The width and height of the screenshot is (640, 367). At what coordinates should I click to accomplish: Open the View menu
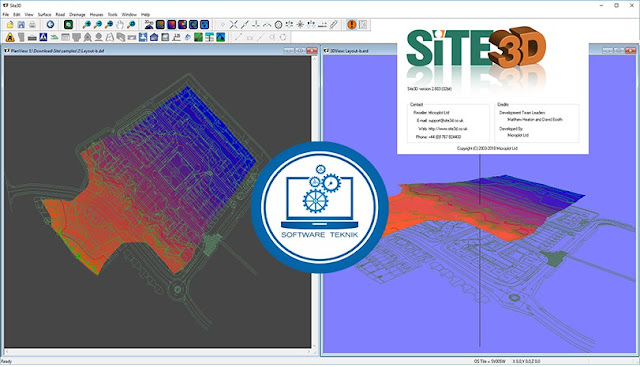[29, 14]
